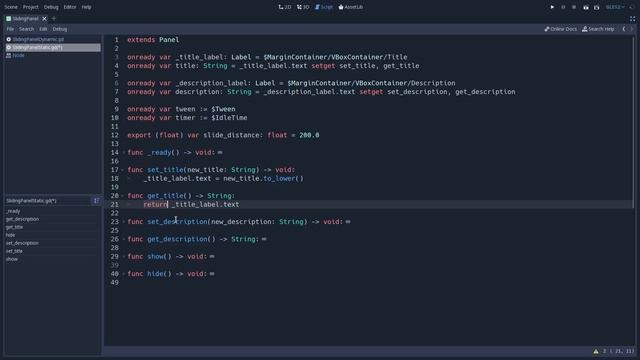The image size is (640, 360).
Task: Open script fullscreen toggle below renderer dropdown
Action: tap(632, 18)
